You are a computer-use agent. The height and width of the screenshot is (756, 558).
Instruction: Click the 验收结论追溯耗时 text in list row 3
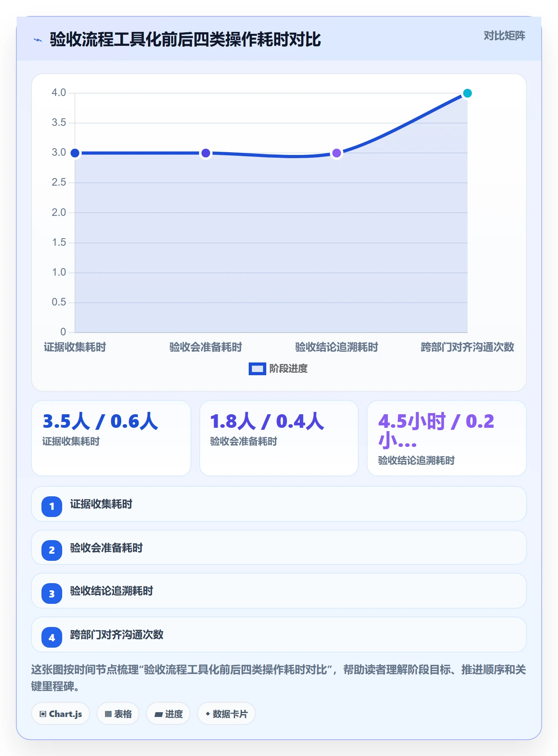(x=112, y=591)
